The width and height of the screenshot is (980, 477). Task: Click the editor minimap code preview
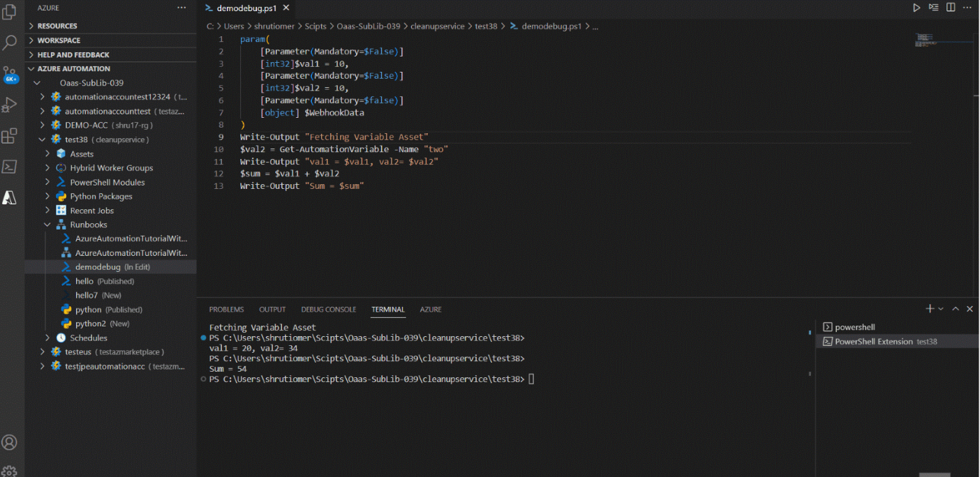tap(923, 38)
